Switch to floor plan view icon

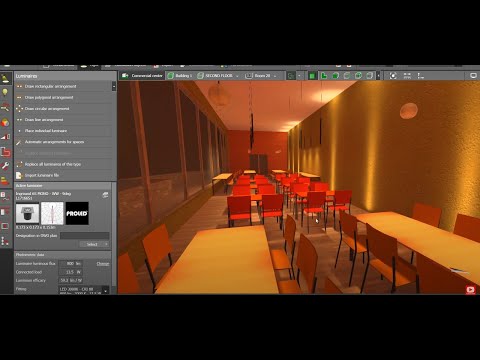324,76
